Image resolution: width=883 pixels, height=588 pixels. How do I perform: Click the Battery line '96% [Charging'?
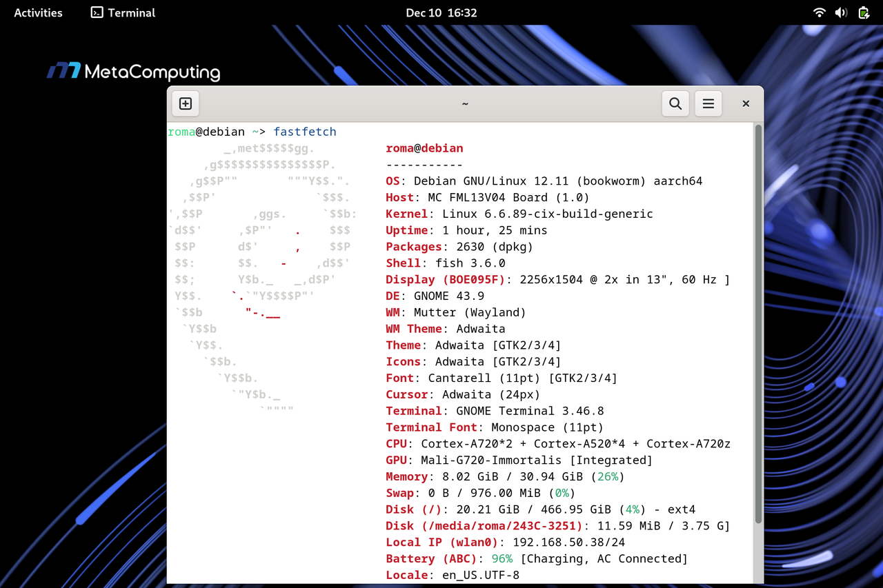click(x=537, y=559)
